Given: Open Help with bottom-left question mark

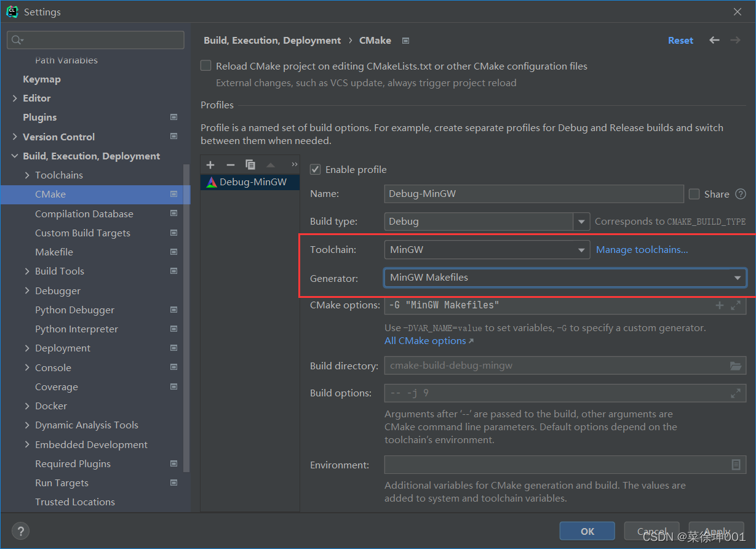Looking at the screenshot, I should pos(21,531).
